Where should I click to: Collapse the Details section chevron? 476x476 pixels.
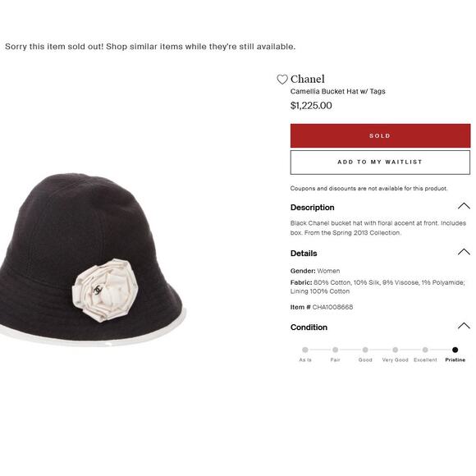(464, 252)
